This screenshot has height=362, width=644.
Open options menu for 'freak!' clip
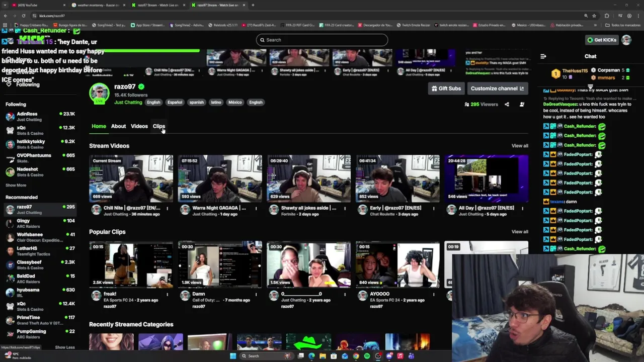point(168,295)
